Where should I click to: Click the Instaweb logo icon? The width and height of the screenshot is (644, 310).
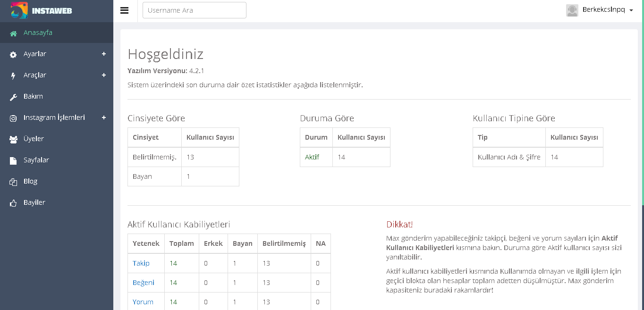click(x=19, y=10)
